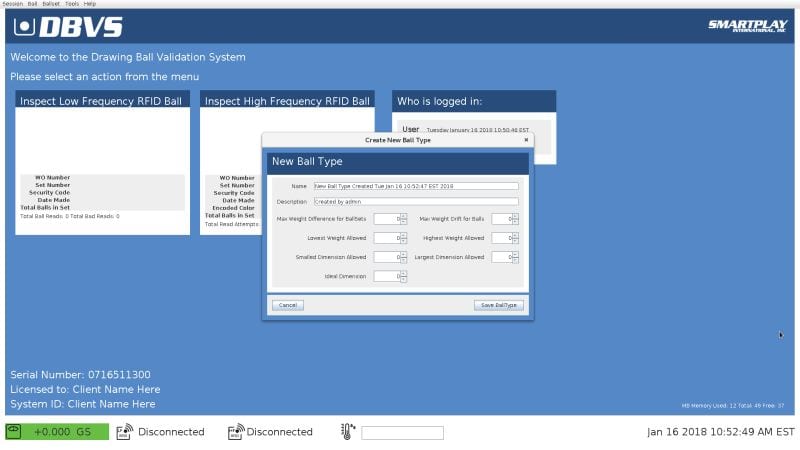Click Save BallType button
The width and height of the screenshot is (800, 450).
[498, 305]
